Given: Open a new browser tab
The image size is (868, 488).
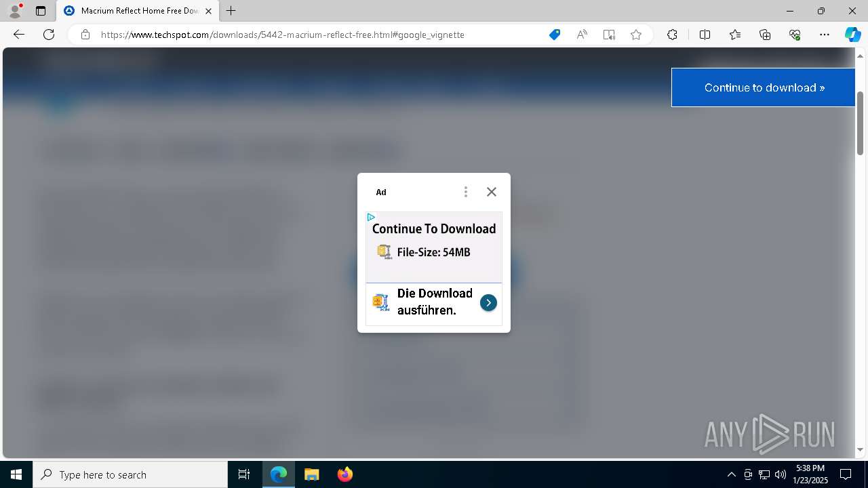Looking at the screenshot, I should 231,11.
